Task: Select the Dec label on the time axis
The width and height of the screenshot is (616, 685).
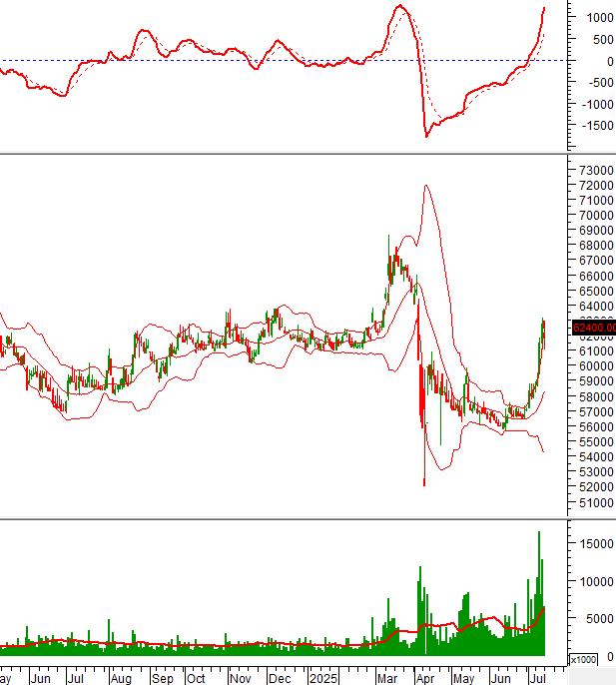Action: pyautogui.click(x=280, y=676)
